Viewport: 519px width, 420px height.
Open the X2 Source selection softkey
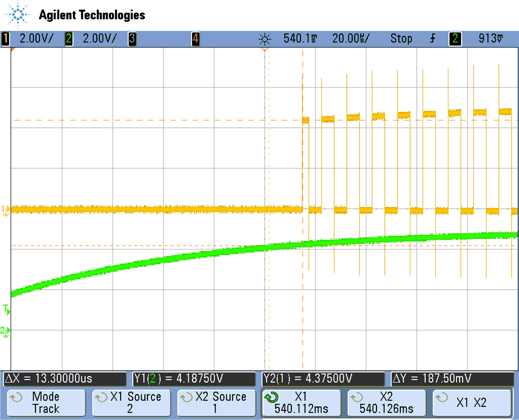tap(215, 402)
